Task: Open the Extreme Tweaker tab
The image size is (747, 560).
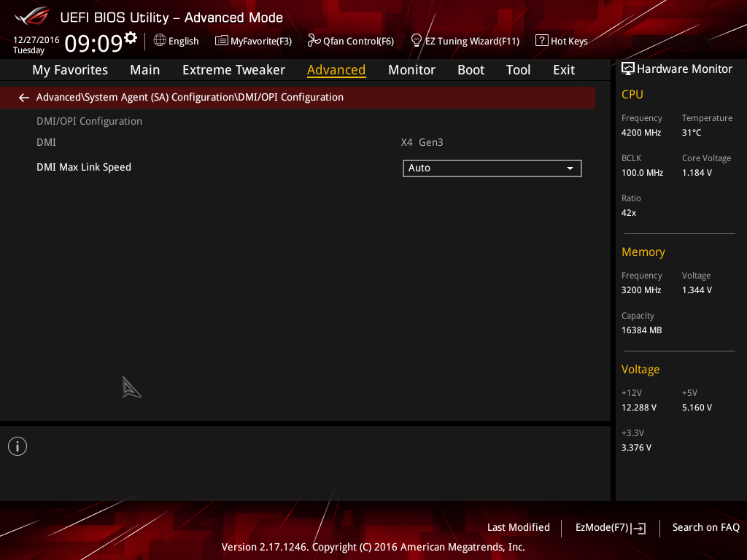Action: 233,70
